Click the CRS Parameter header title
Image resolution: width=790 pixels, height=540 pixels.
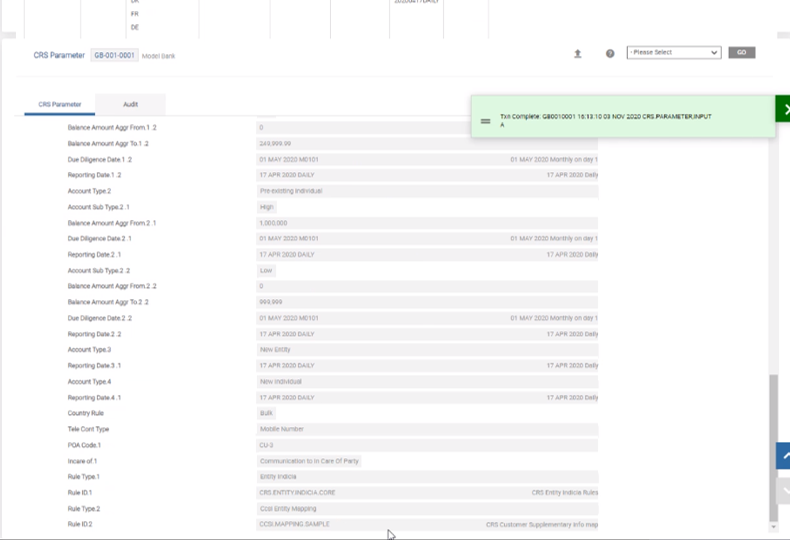59,55
